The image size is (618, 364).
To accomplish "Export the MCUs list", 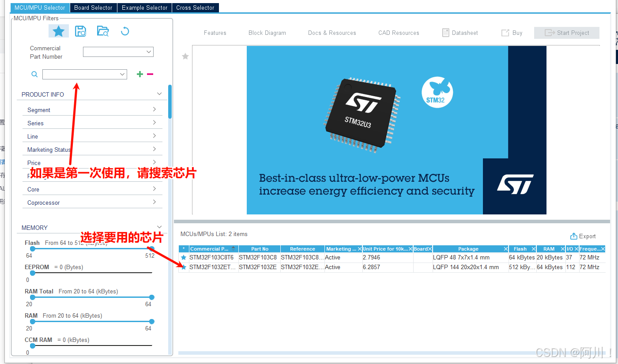I will 583,236.
